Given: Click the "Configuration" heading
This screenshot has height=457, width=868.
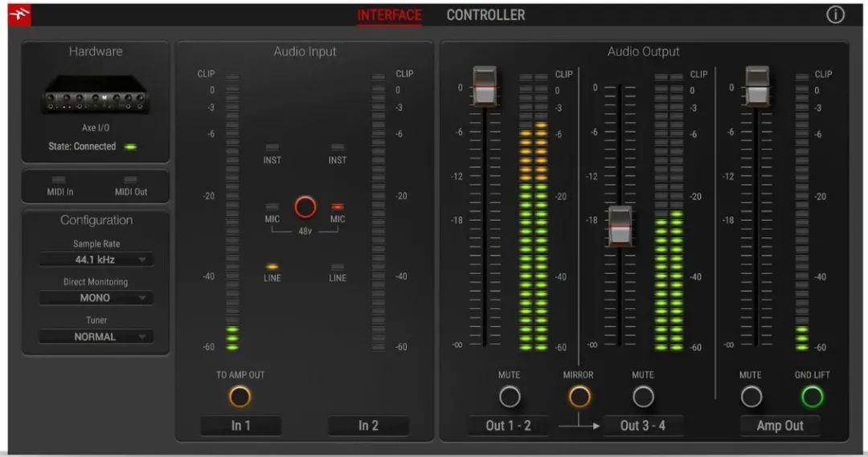Looking at the screenshot, I should (x=96, y=220).
